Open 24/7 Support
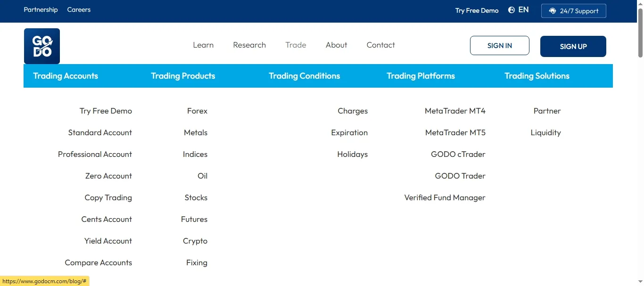This screenshot has width=644, height=286. [x=574, y=11]
